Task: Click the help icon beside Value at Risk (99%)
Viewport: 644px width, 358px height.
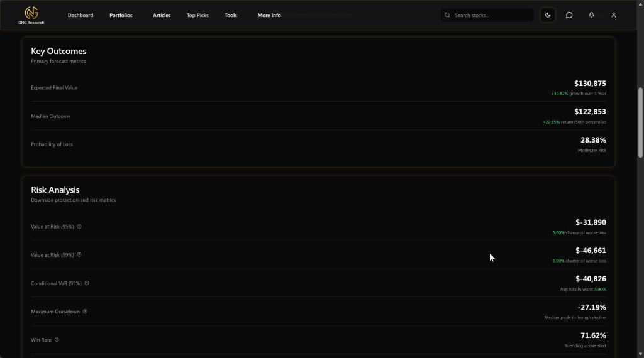Action: 79,255
